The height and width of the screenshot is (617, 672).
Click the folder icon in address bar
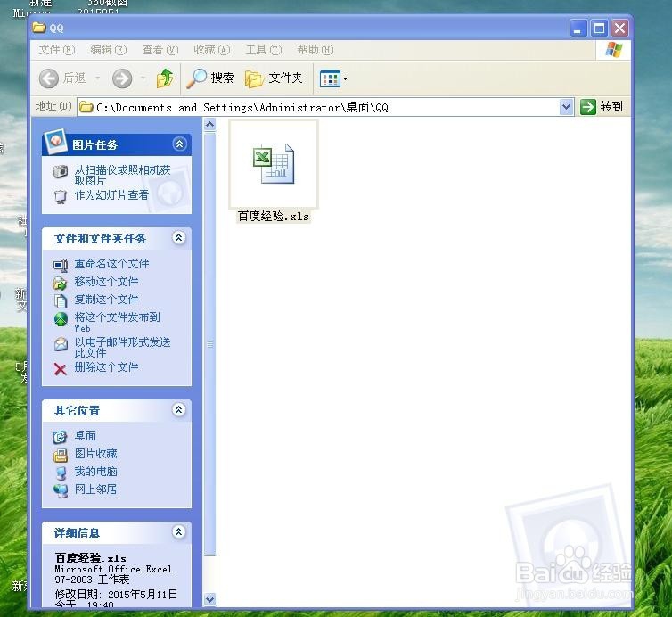pos(86,107)
